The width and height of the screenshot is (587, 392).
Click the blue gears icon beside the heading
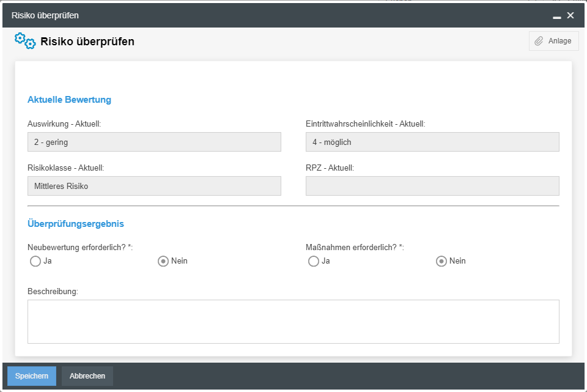[25, 41]
